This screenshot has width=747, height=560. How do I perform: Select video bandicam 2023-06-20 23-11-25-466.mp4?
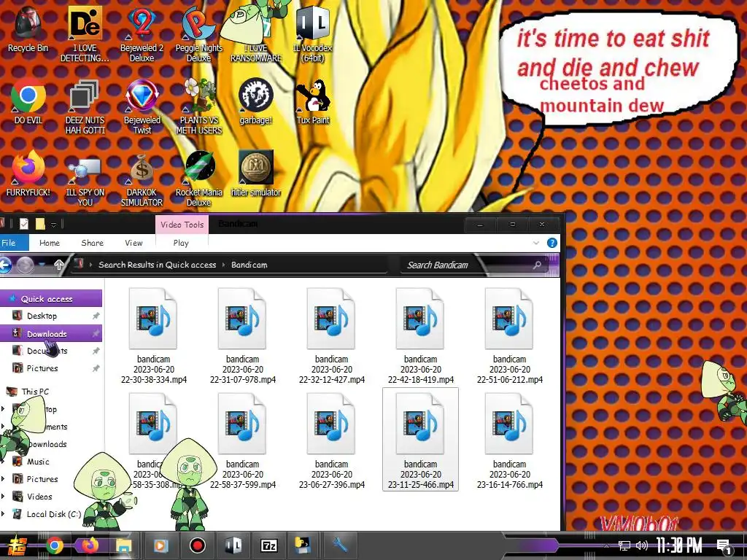420,439
